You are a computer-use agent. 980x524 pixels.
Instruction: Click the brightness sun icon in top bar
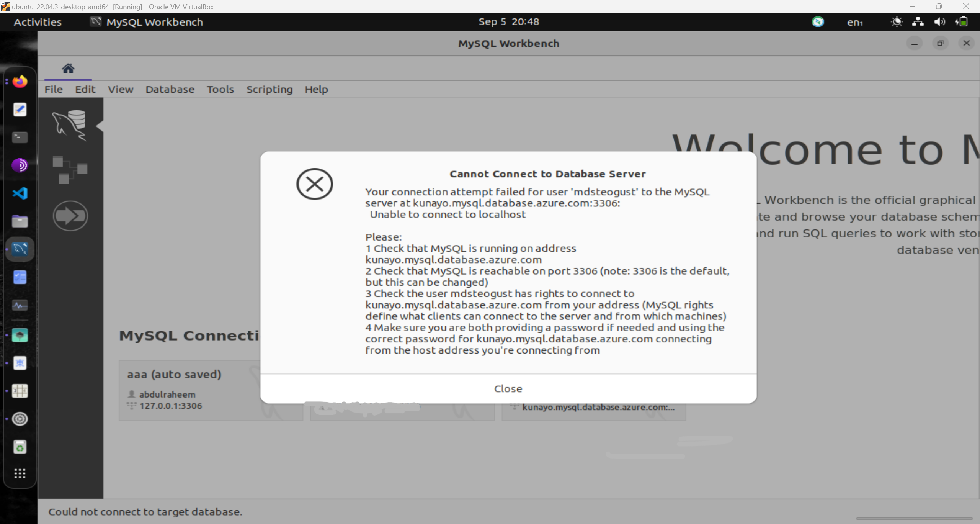coord(897,22)
